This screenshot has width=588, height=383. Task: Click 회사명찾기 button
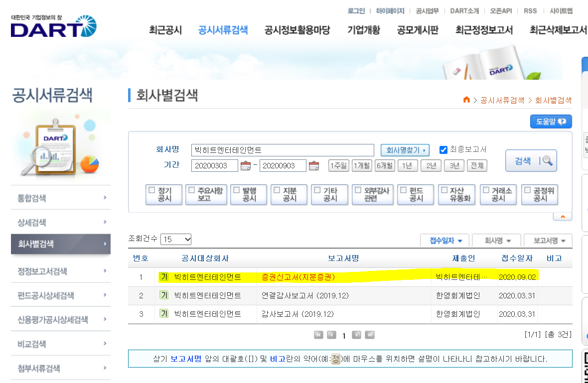405,150
